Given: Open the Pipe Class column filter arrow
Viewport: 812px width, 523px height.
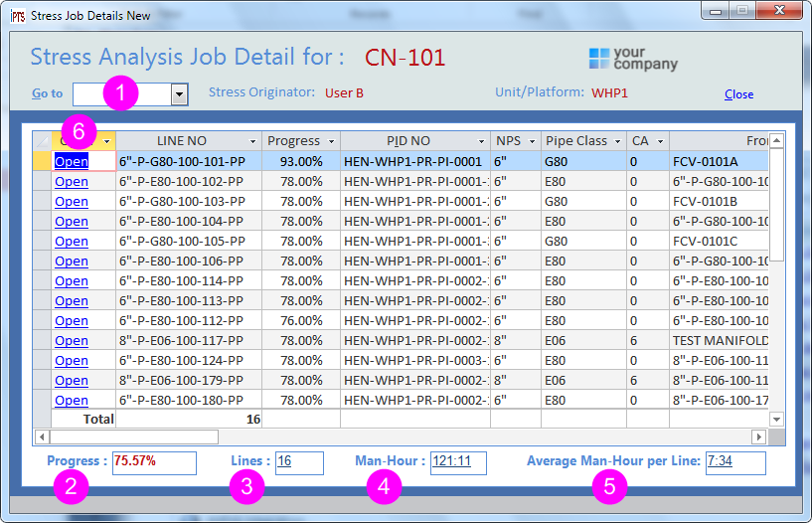Looking at the screenshot, I should coord(617,141).
